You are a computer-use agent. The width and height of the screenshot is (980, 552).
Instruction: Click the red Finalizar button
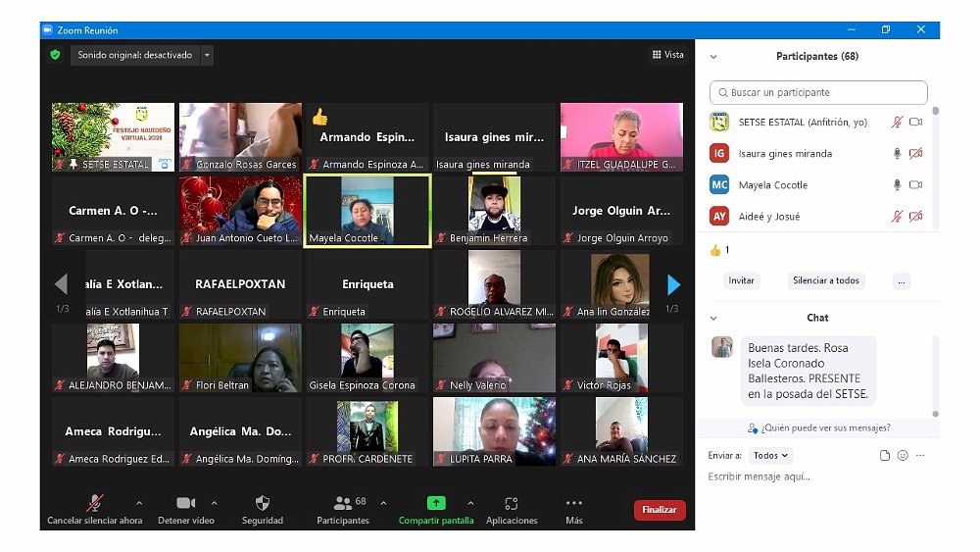coord(660,510)
